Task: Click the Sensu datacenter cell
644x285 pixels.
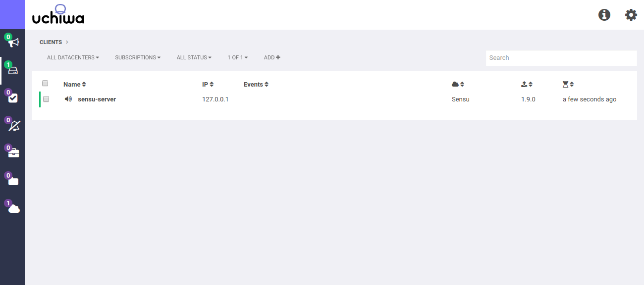Action: click(x=460, y=99)
